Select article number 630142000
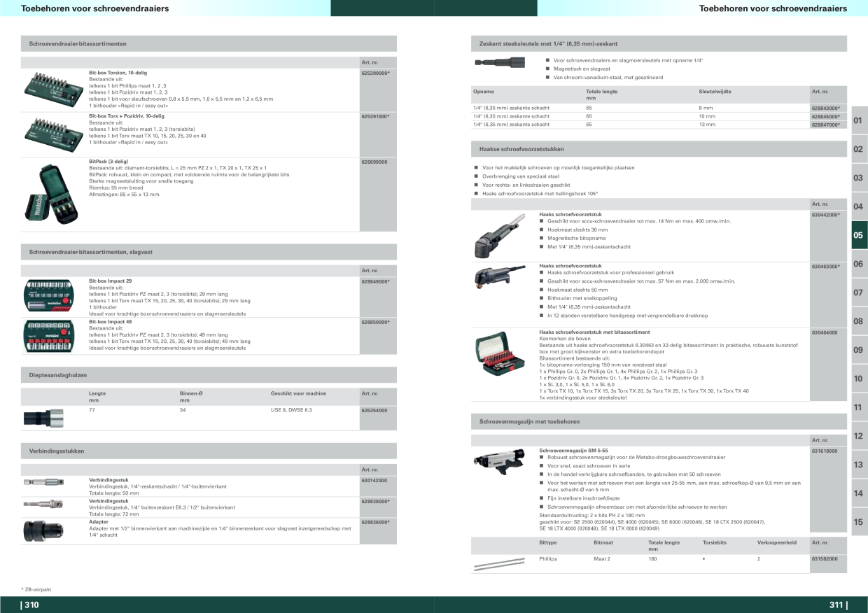Image resolution: width=868 pixels, height=613 pixels. (374, 481)
